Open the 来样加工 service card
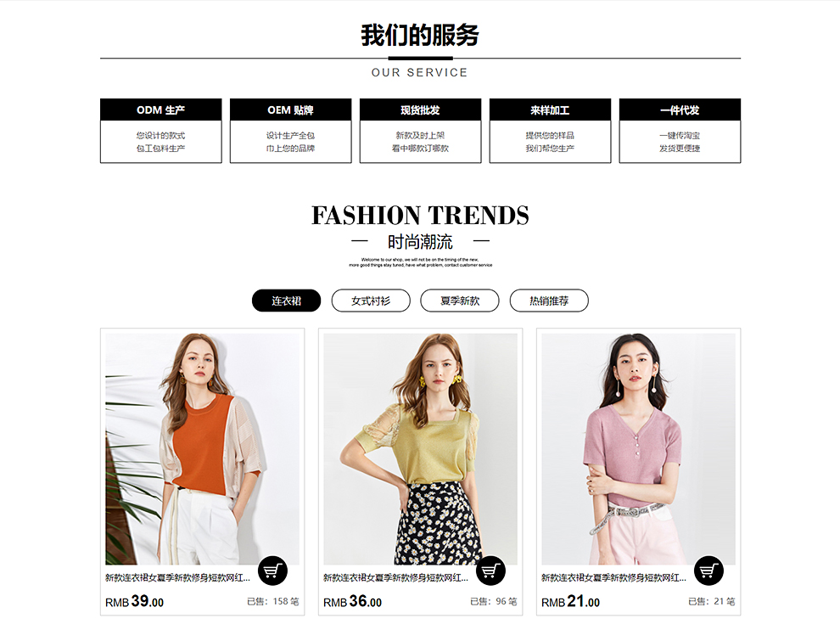This screenshot has height=624, width=840. tap(550, 131)
